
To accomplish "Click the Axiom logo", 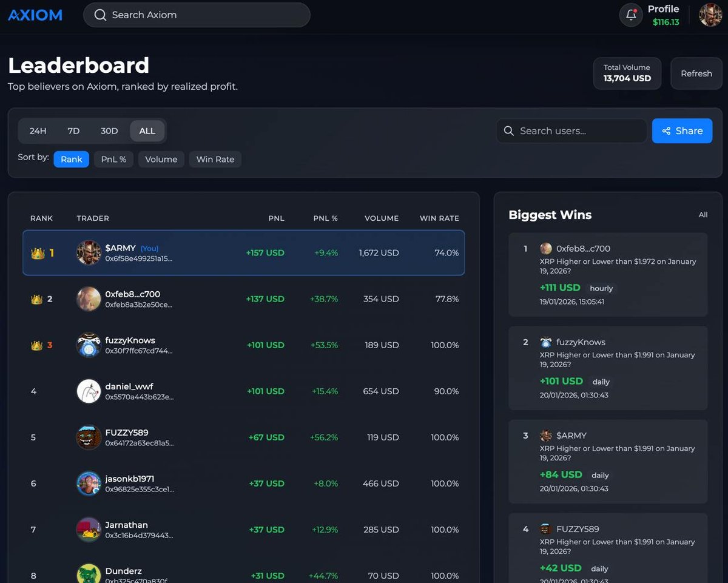I will [x=35, y=15].
